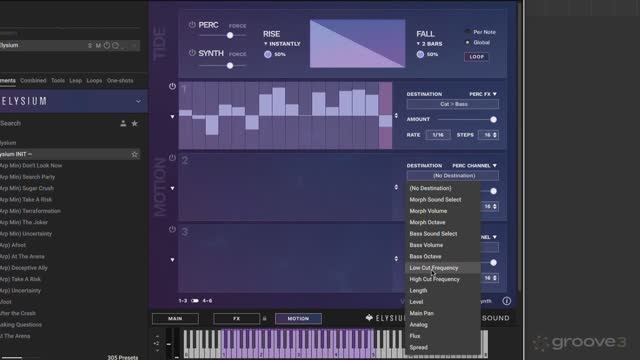Open the PERC CHANNEL destination category dropdown
This screenshot has height=360, width=640.
pos(474,165)
